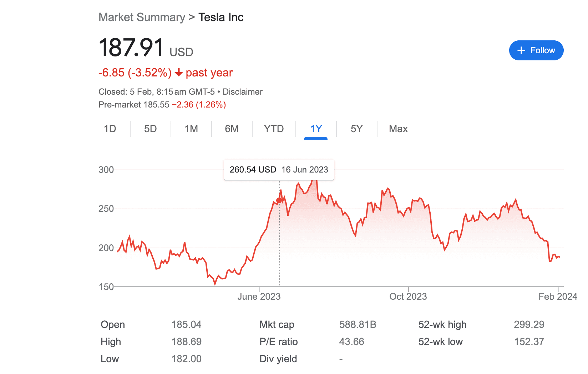Show the Max chart range
The image size is (588, 374).
(398, 129)
